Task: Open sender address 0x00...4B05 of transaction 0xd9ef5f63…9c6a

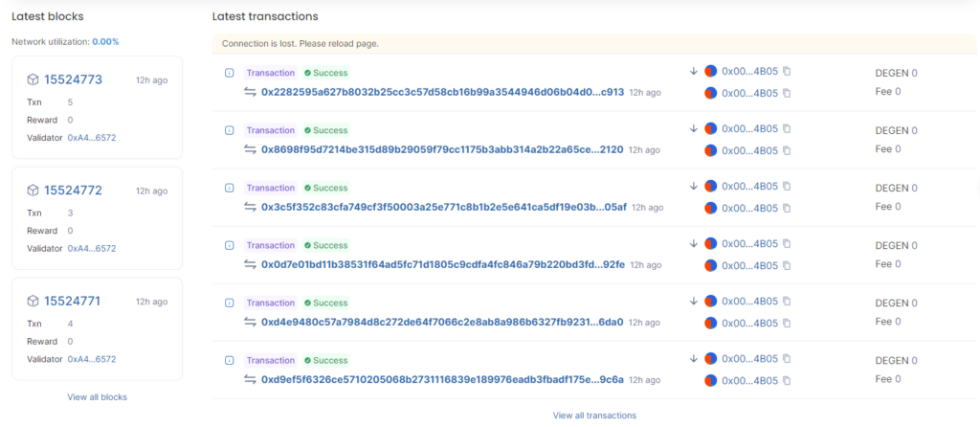Action: click(x=750, y=359)
